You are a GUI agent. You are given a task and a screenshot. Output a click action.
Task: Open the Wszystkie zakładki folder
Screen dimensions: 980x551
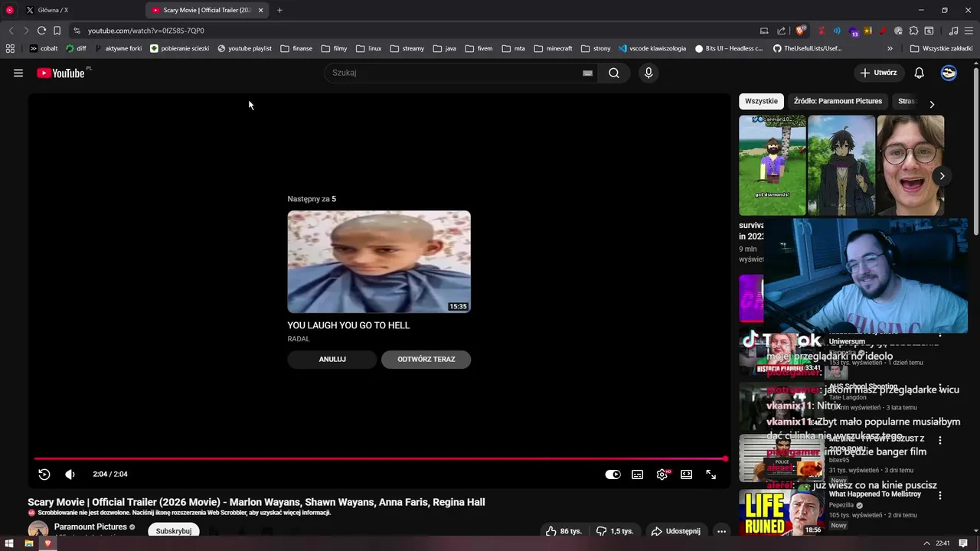(941, 48)
